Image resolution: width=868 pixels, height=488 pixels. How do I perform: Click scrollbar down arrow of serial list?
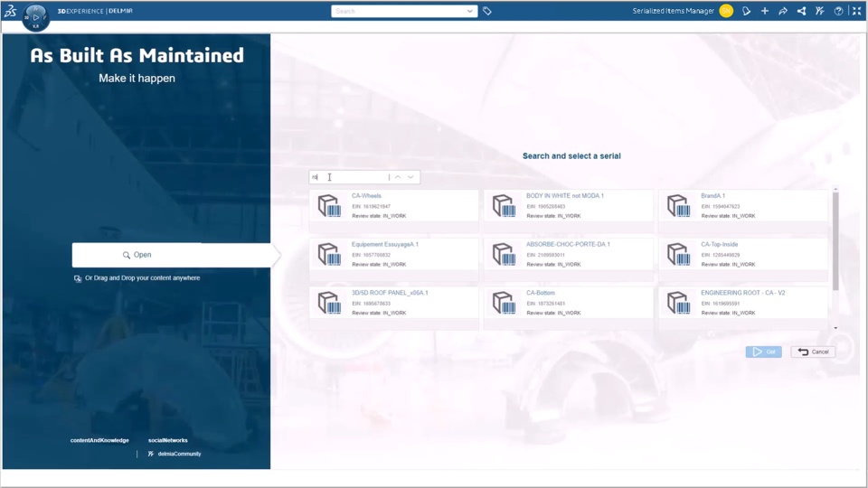[x=835, y=328]
